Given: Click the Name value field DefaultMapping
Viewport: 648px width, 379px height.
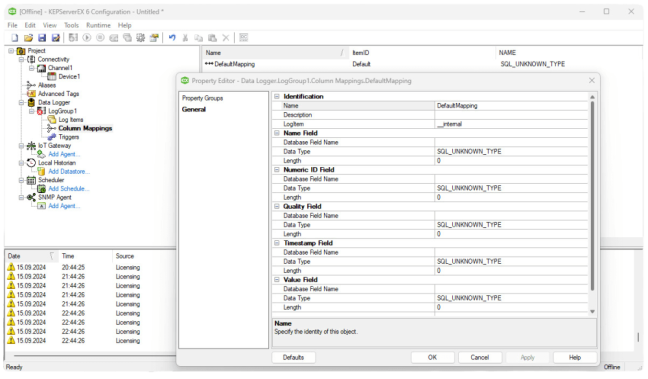Looking at the screenshot, I should [511, 106].
